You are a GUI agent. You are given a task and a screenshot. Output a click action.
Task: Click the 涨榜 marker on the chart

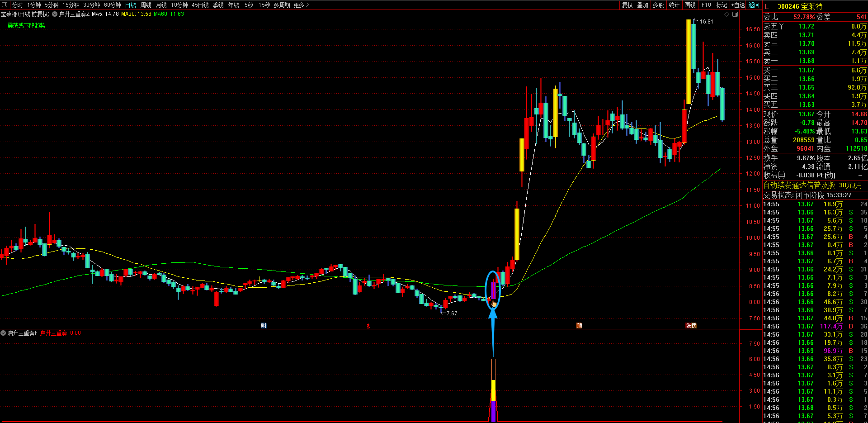[x=691, y=326]
